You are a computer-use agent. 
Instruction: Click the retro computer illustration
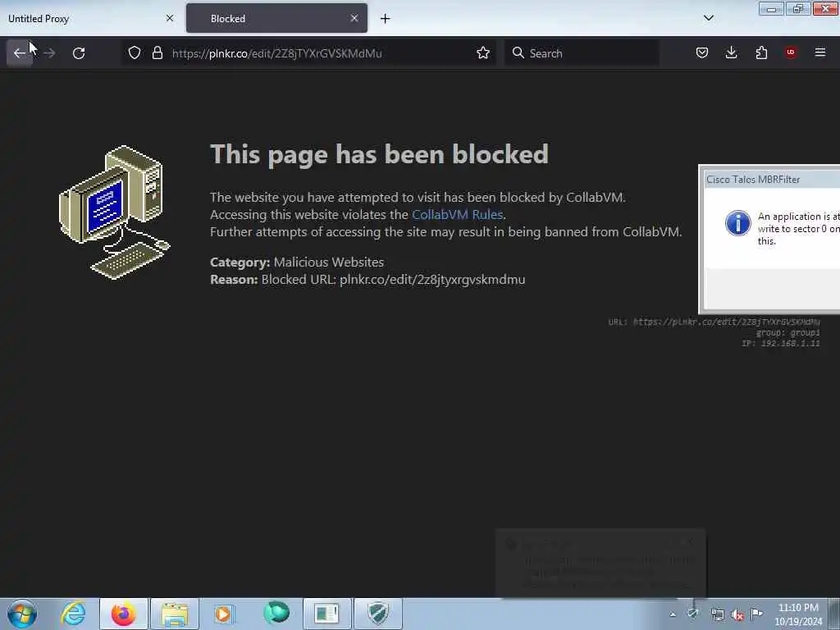tap(114, 212)
